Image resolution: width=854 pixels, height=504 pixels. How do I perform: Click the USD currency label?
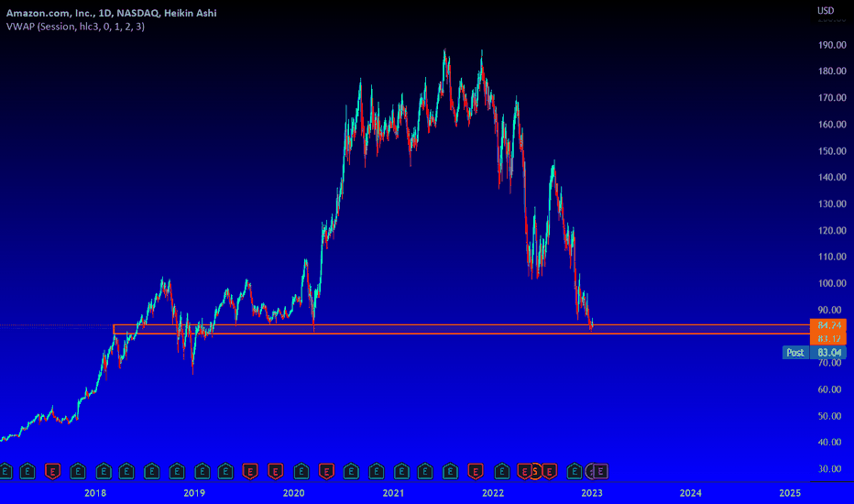point(825,10)
